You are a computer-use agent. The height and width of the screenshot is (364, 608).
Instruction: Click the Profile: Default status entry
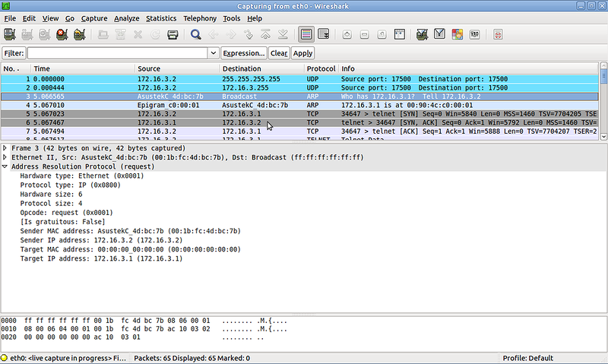(x=527, y=358)
